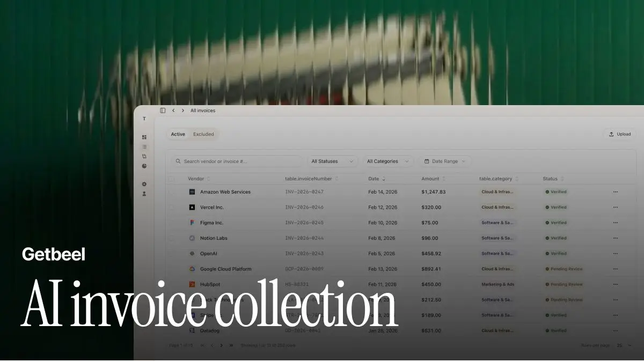Click date Feb 14, 2026
644x362 pixels.
click(383, 192)
